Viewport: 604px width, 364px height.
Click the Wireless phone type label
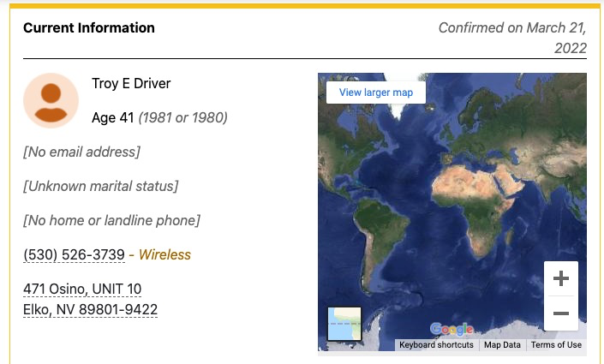coord(164,254)
